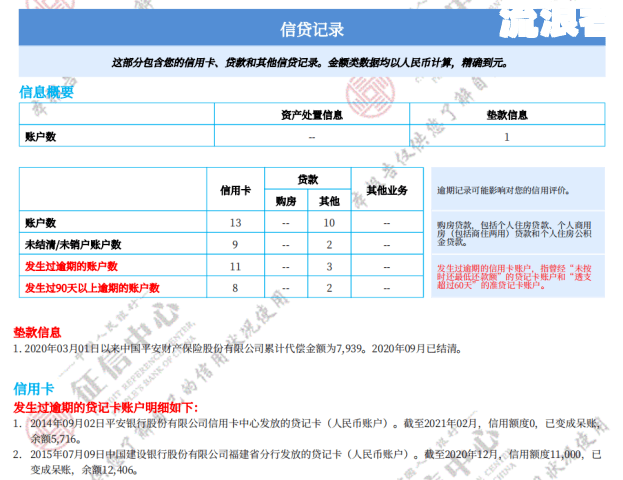The image size is (623, 480).
Task: Select the red '发生过逾期的账户数' row label
Action: (71, 266)
